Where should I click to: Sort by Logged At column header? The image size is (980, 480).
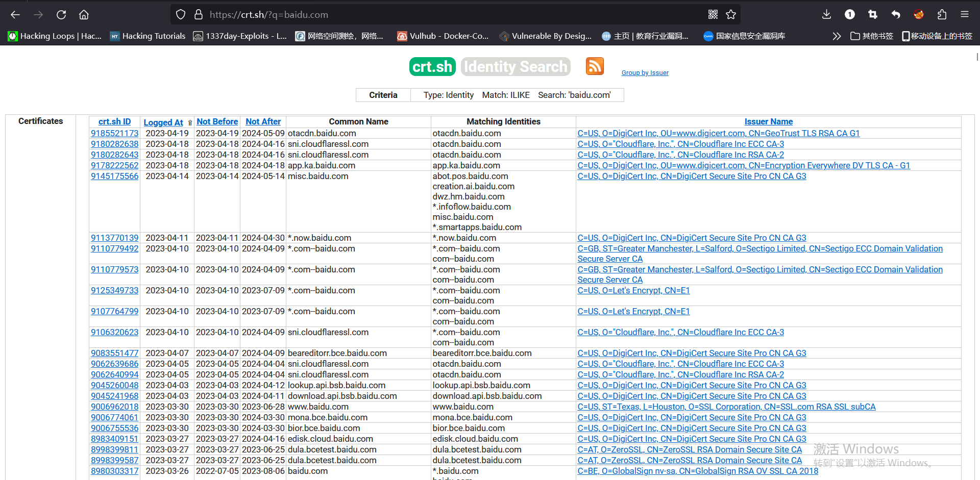163,122
